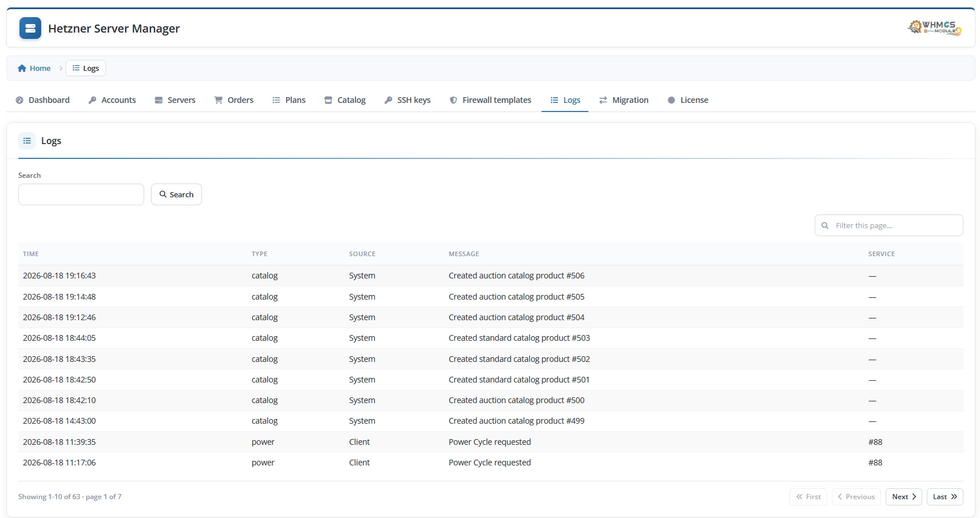Switch to the Servers tab

click(x=175, y=100)
